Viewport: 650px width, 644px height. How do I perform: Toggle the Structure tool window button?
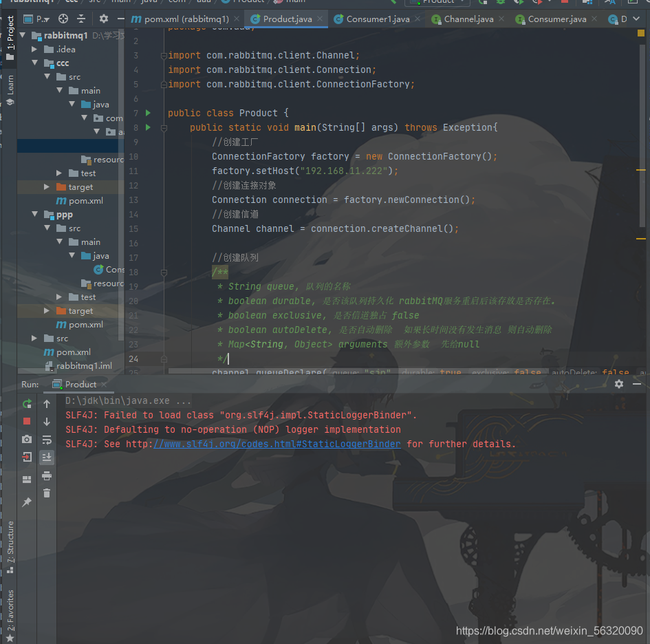10,548
